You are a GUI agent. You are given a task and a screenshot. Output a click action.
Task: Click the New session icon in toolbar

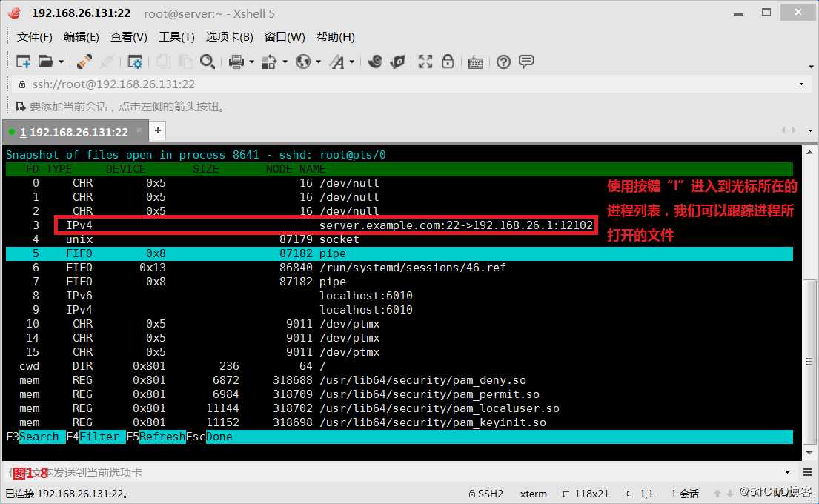23,62
